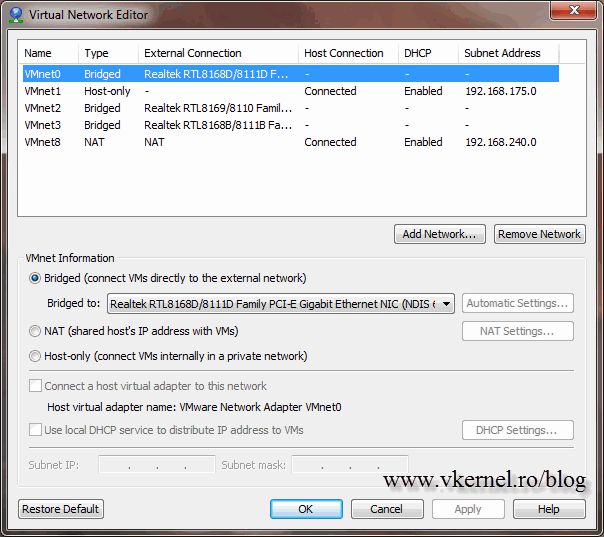Click the Cancel button

[387, 509]
